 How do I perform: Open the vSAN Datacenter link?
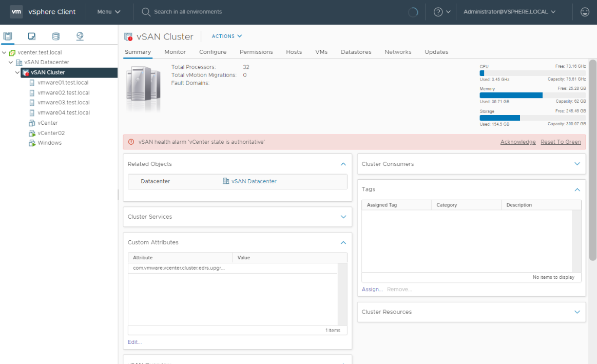pos(254,181)
